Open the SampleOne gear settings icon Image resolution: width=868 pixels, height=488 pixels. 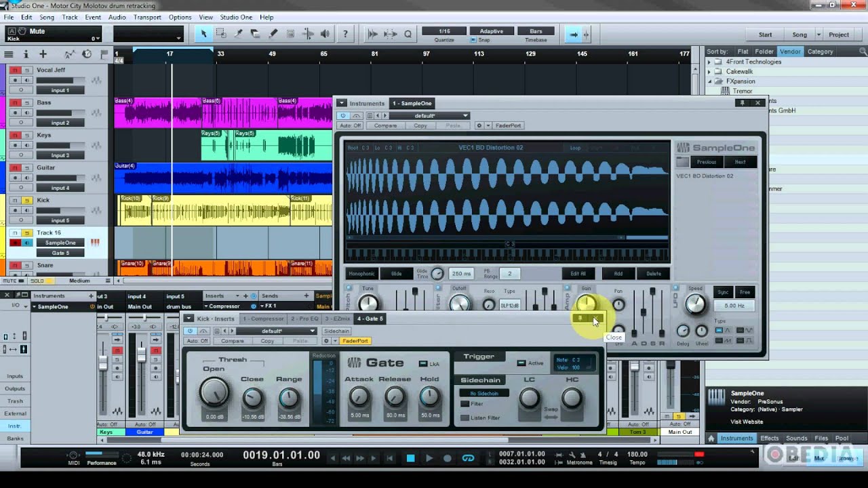coord(479,125)
